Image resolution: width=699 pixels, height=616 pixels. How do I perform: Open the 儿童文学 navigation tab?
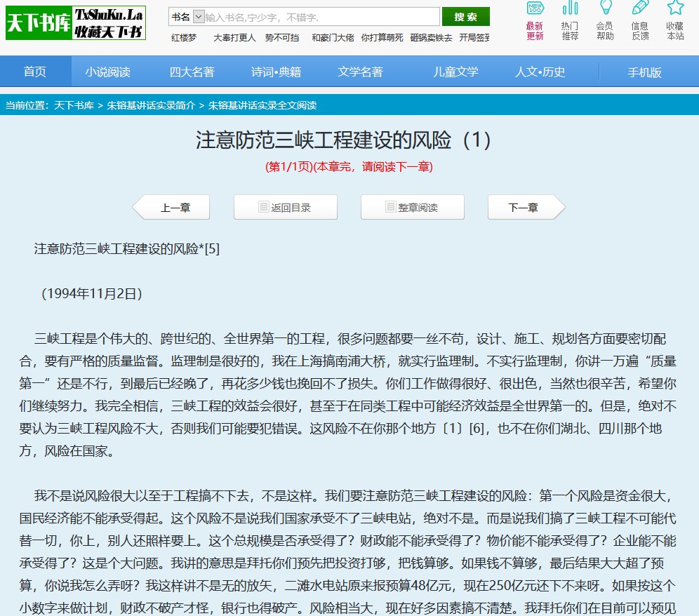pos(455,72)
